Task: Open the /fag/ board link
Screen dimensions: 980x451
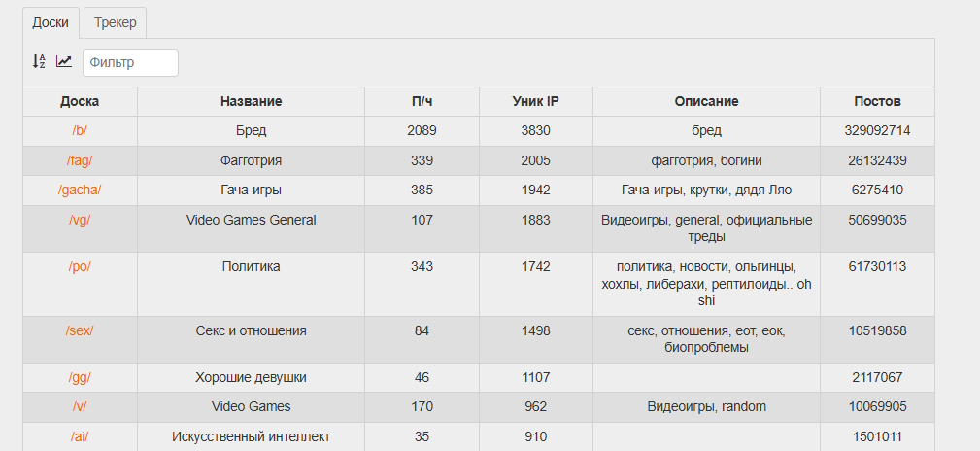Action: [x=80, y=160]
